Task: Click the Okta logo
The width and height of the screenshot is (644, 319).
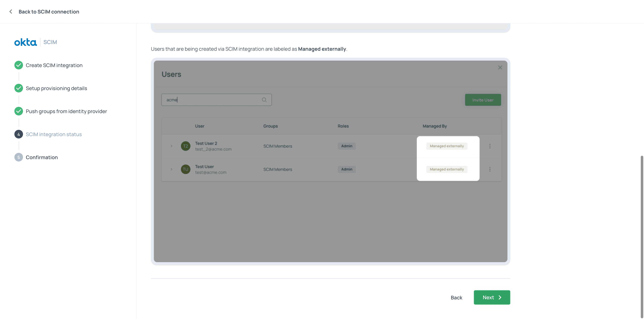Action: click(26, 42)
